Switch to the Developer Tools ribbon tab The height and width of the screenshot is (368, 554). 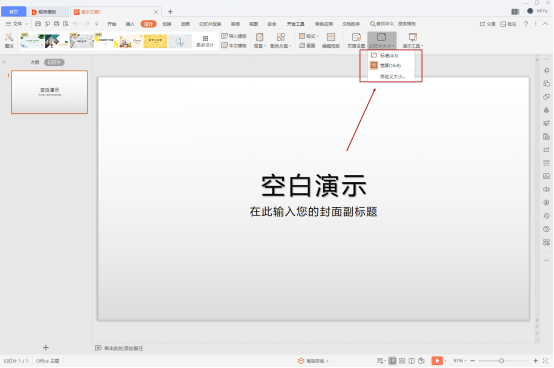(x=295, y=24)
